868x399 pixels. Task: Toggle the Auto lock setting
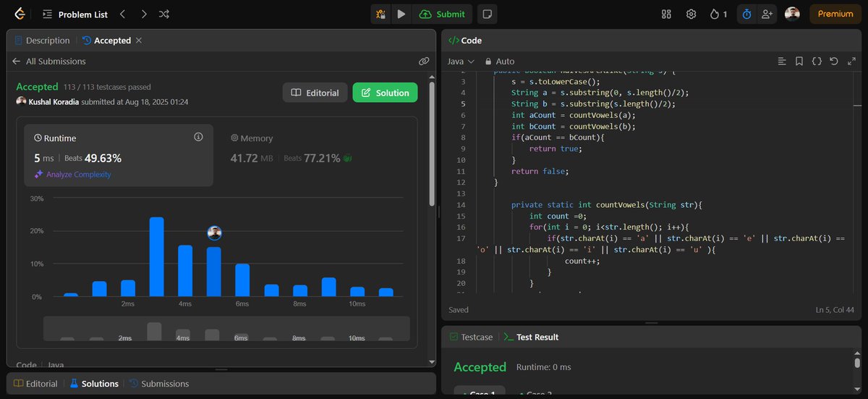pos(500,62)
